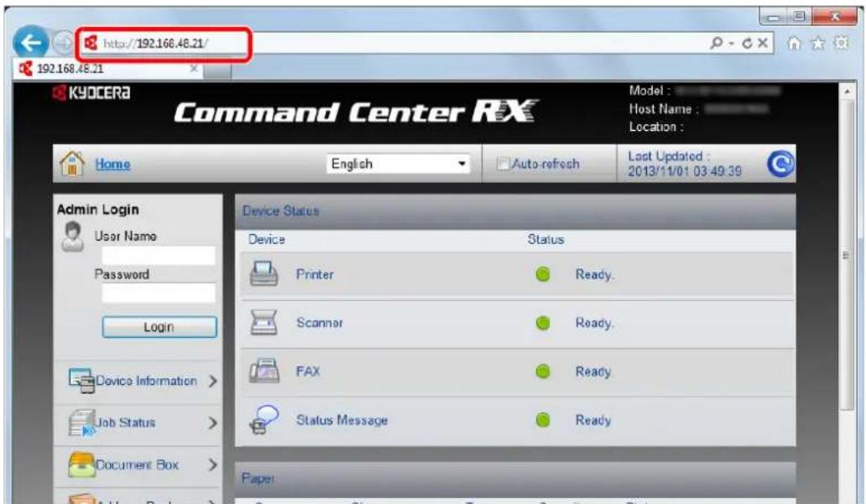Image resolution: width=866 pixels, height=504 pixels.
Task: Open the Device Information menu item
Action: click(138, 381)
